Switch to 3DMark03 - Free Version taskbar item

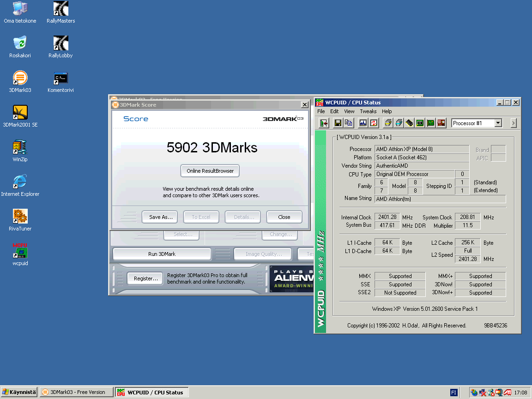[76, 392]
